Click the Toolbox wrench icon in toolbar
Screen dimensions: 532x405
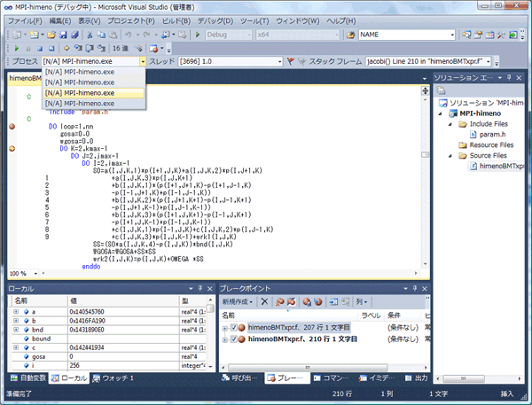(x=501, y=35)
